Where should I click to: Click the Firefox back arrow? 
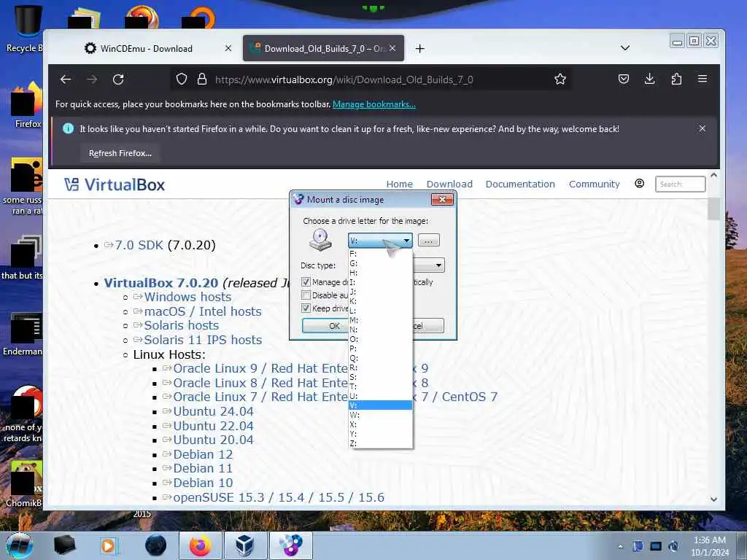pos(66,79)
